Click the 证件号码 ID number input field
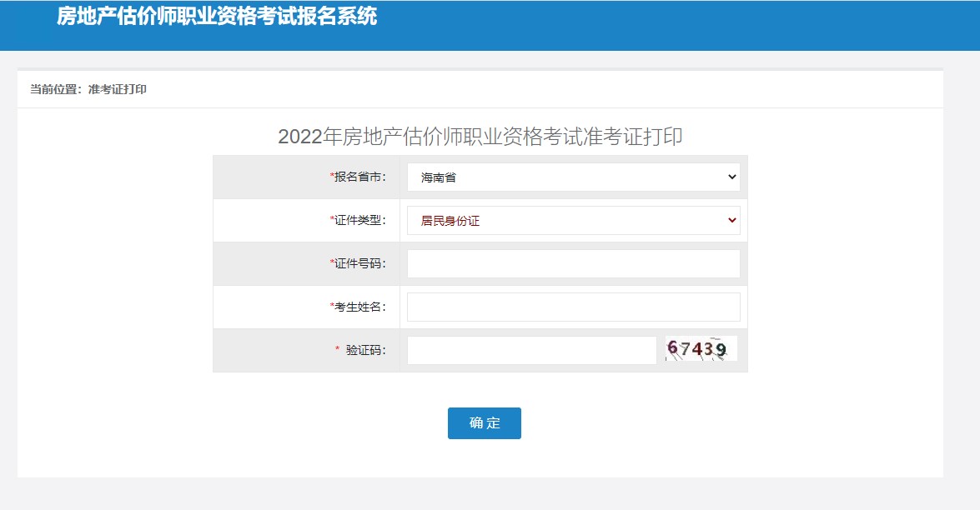 pos(572,263)
